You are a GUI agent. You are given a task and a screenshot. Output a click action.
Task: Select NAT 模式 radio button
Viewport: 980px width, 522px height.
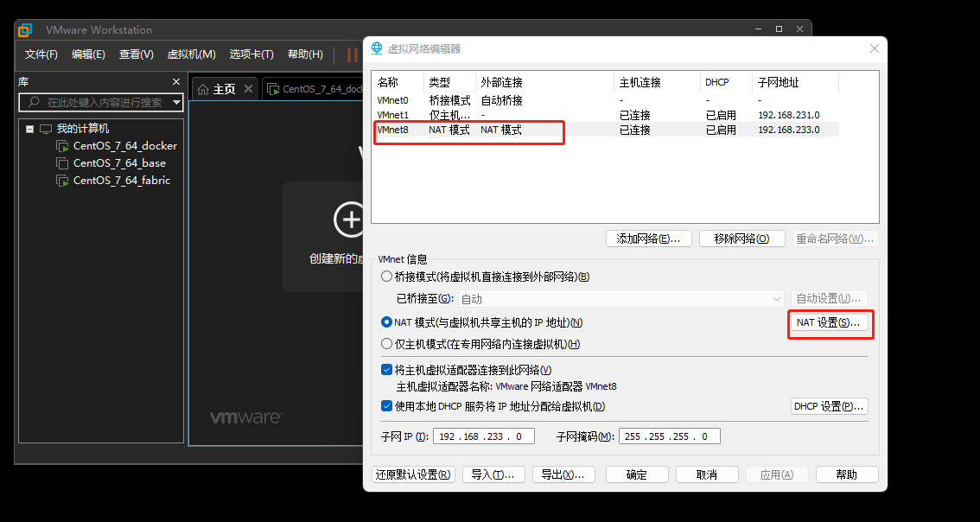pyautogui.click(x=387, y=322)
